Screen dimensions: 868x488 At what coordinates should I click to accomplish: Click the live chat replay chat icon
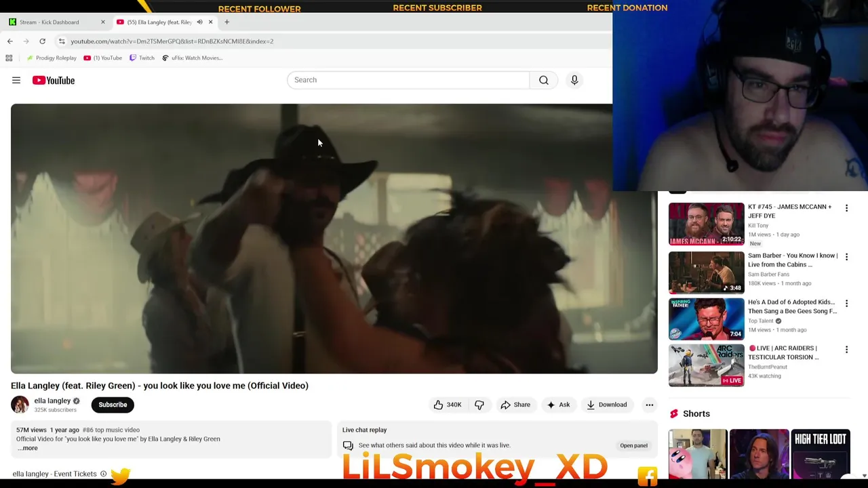348,445
